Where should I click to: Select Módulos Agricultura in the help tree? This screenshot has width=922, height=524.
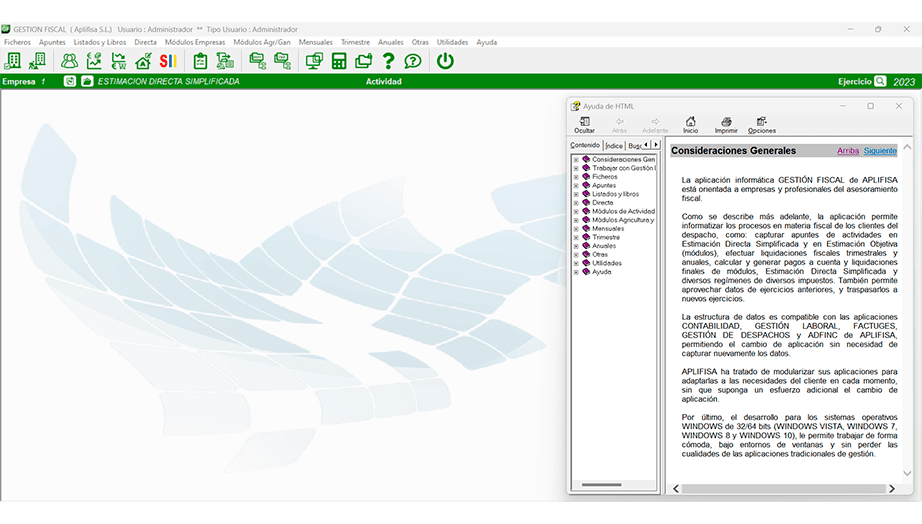(623, 220)
